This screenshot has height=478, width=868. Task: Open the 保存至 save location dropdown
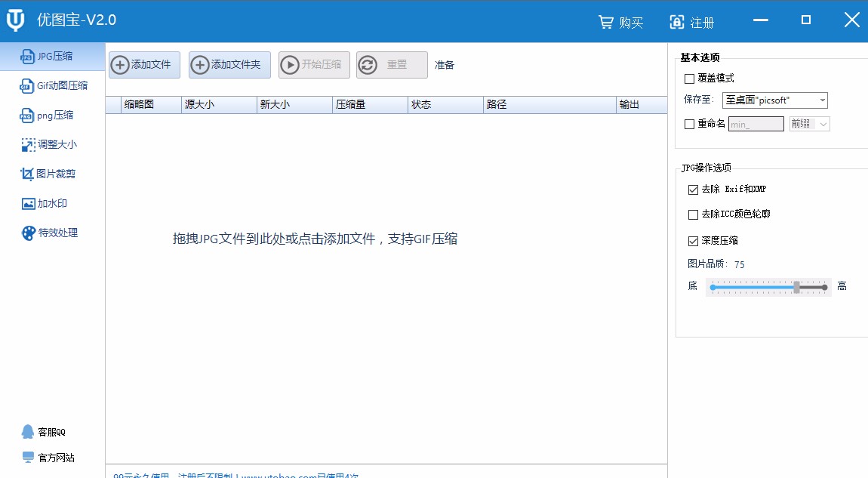click(x=774, y=99)
